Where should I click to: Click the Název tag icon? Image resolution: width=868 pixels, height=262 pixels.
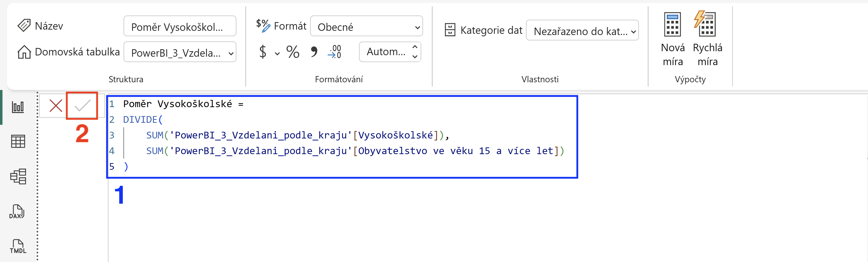click(24, 26)
